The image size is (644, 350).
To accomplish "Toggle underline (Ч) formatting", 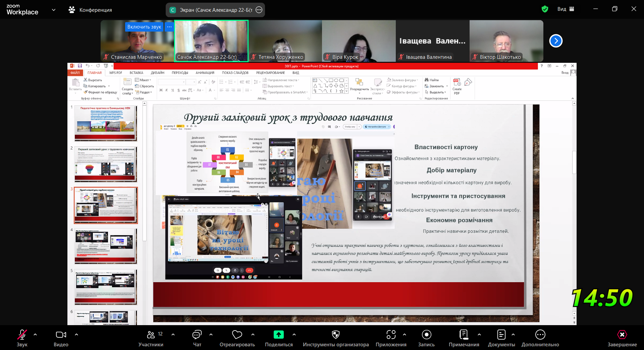I will coord(172,90).
